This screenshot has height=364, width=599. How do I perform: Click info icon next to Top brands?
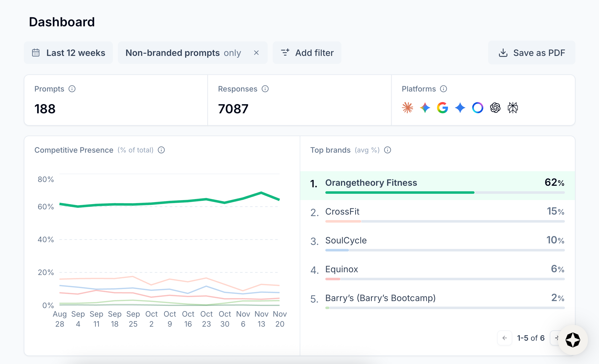388,150
